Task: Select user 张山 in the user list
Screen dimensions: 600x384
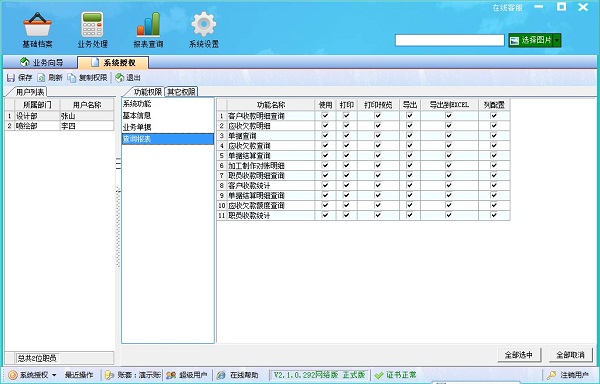Action: click(x=86, y=116)
